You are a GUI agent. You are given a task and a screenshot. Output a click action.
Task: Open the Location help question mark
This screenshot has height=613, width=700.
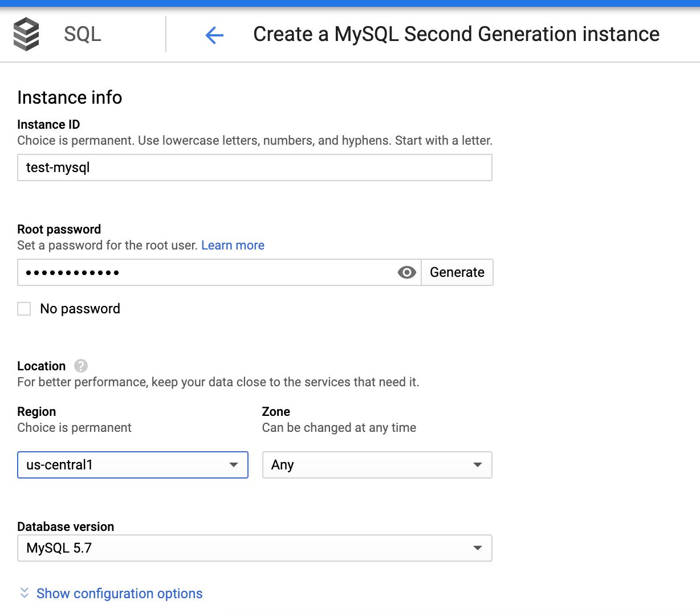click(x=81, y=366)
